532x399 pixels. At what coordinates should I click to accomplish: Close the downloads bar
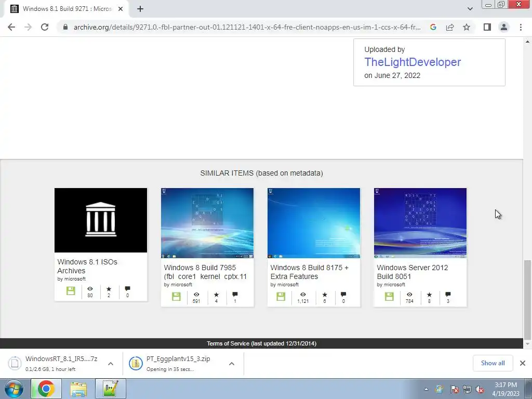[523, 363]
